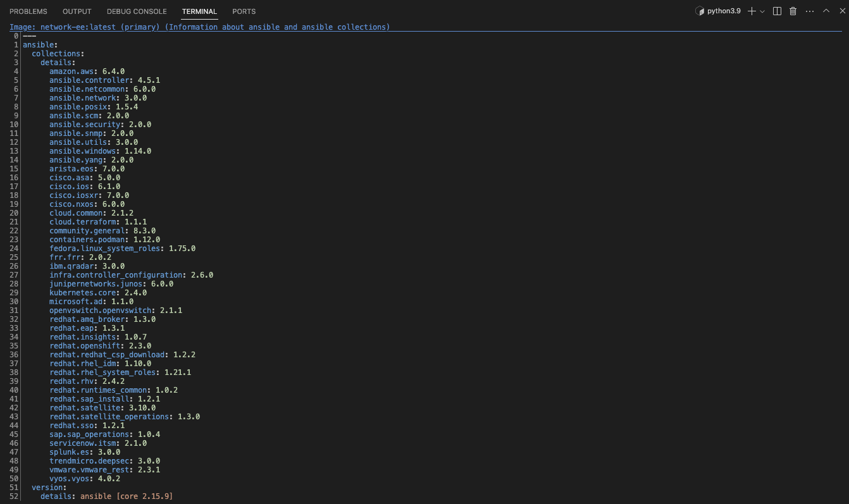Click the 'ansible.windows: 1.14.0' line
The height and width of the screenshot is (504, 849).
(101, 151)
